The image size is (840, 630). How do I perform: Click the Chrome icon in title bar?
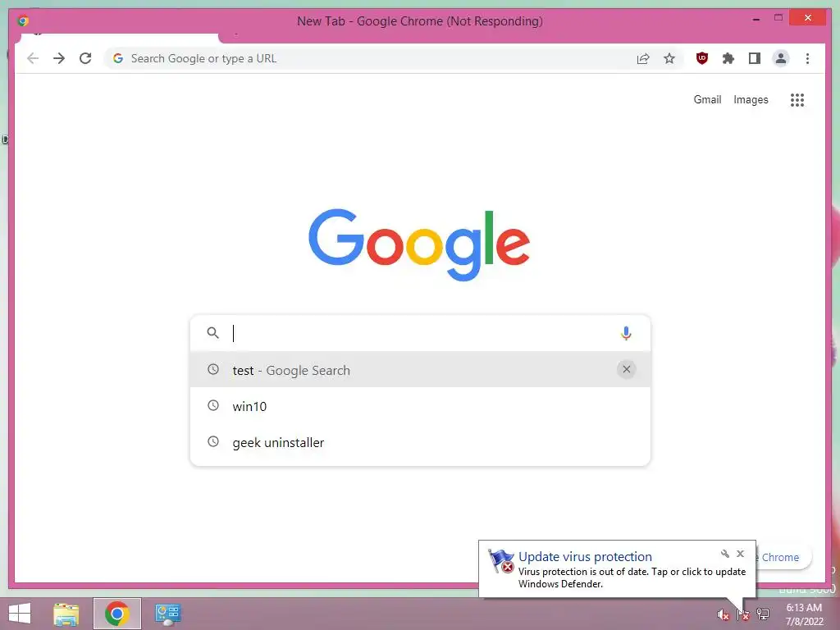pyautogui.click(x=23, y=21)
